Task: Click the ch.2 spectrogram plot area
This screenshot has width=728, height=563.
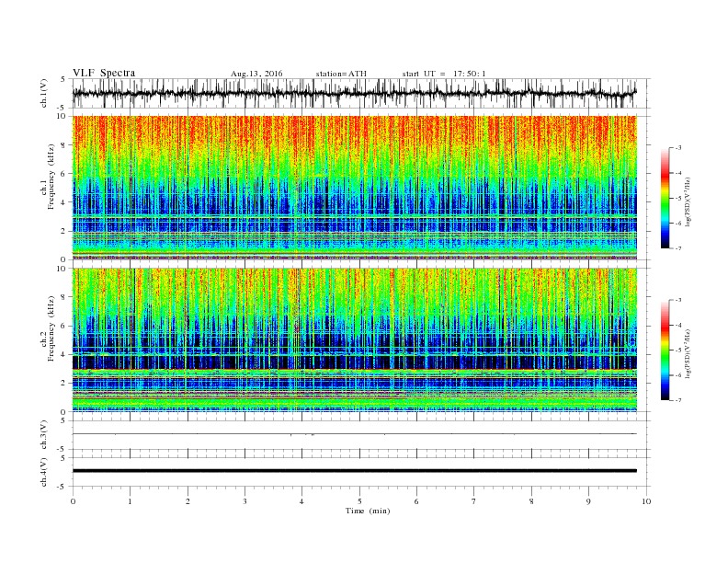Action: (354, 340)
